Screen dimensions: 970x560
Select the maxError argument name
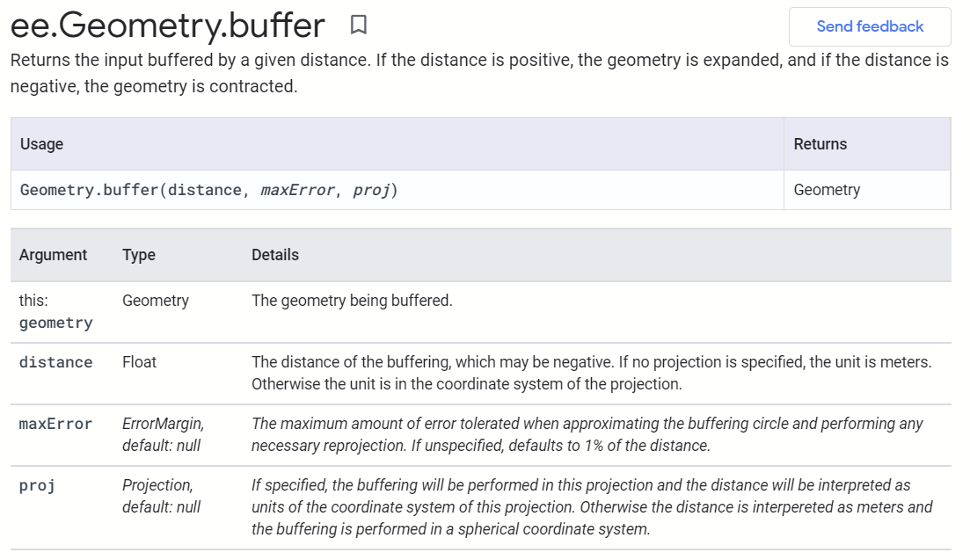[56, 423]
